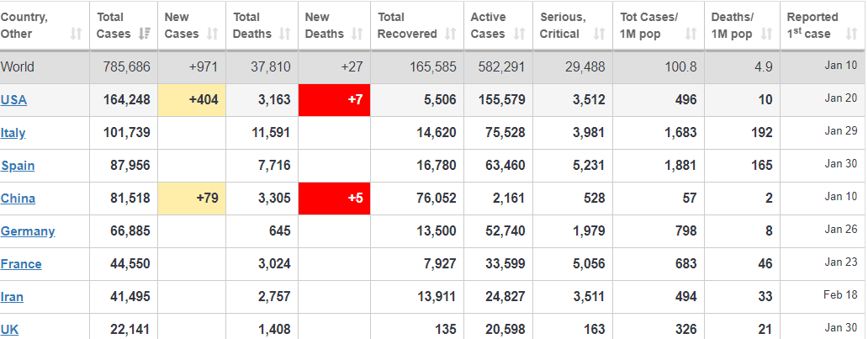Image resolution: width=868 pixels, height=339 pixels.
Task: Sort Tot Cases/1M pop arrows
Action: 691,34
